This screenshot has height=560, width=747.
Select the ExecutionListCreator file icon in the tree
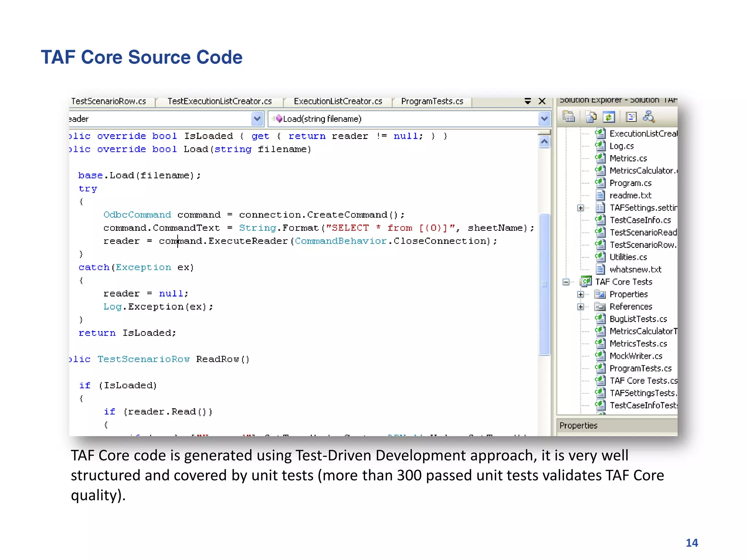tap(600, 133)
